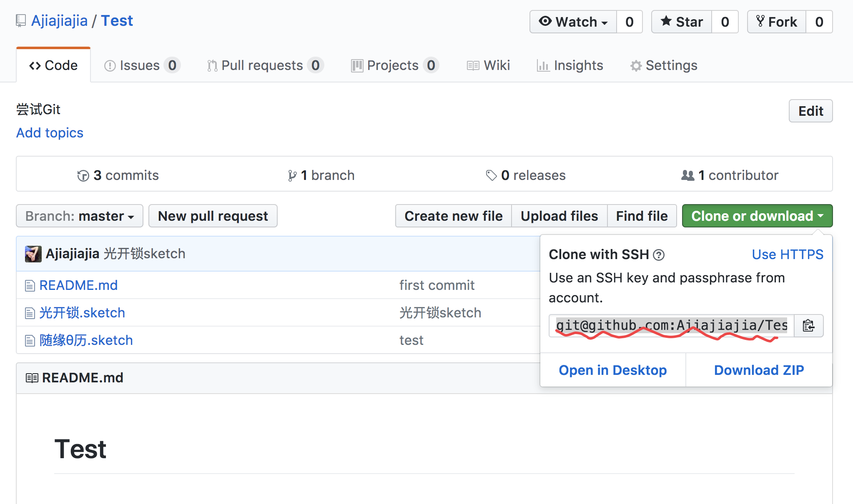
Task: Click Open in Desktop
Action: (x=613, y=370)
